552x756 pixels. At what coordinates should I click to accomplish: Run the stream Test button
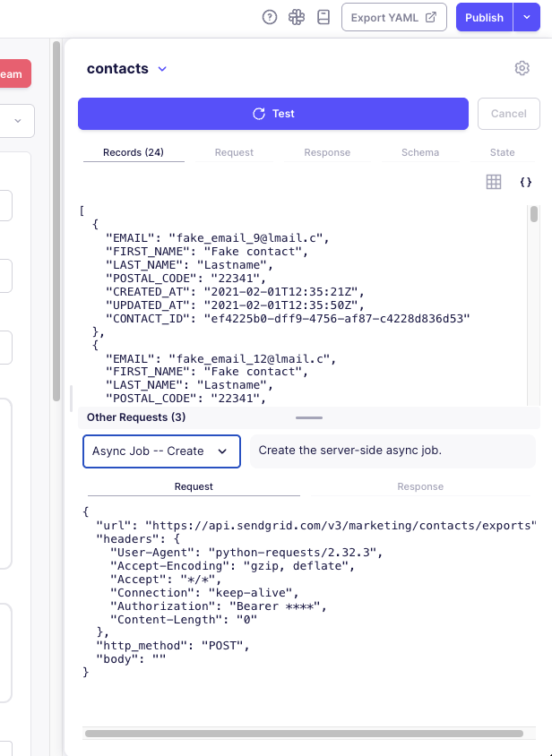point(273,114)
